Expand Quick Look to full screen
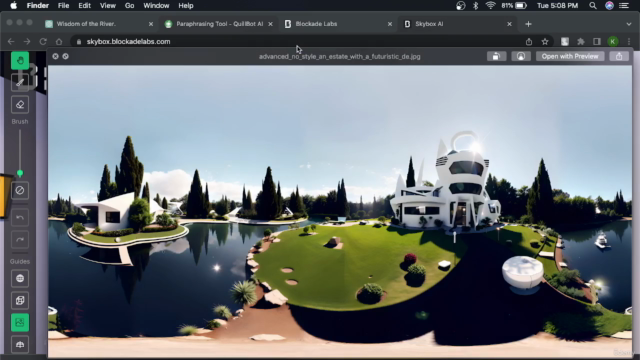640x360 pixels. pos(66,56)
